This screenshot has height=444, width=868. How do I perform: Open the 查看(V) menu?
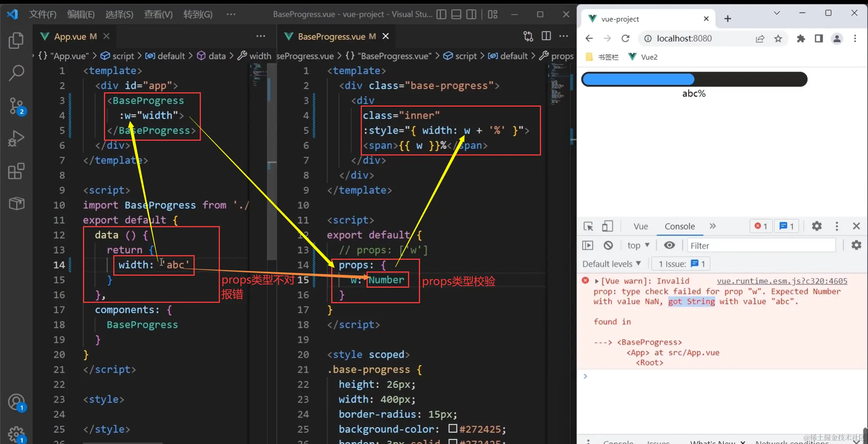[x=158, y=14]
